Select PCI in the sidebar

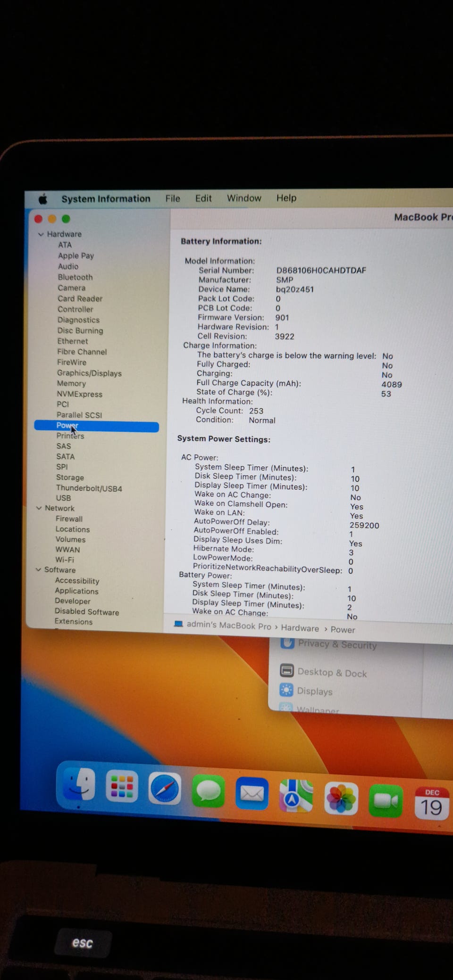[63, 404]
